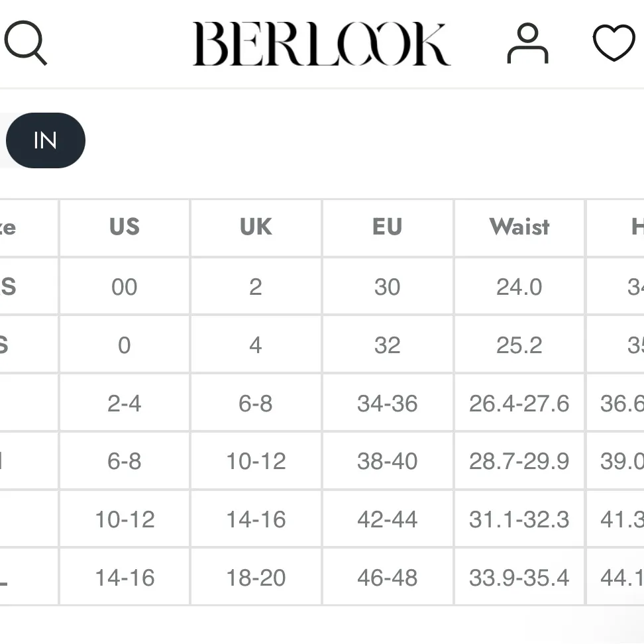
Task: Click the UK column header
Action: click(x=256, y=227)
